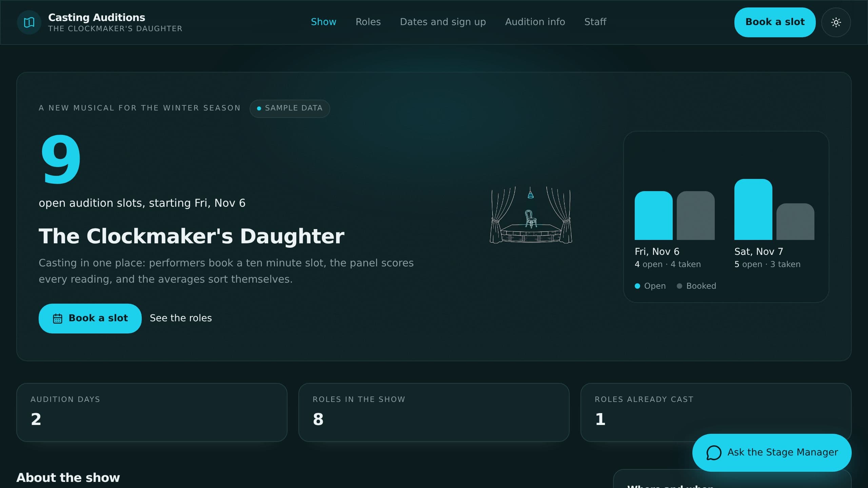Click the calendar icon in the hero Book a slot button

tap(58, 319)
